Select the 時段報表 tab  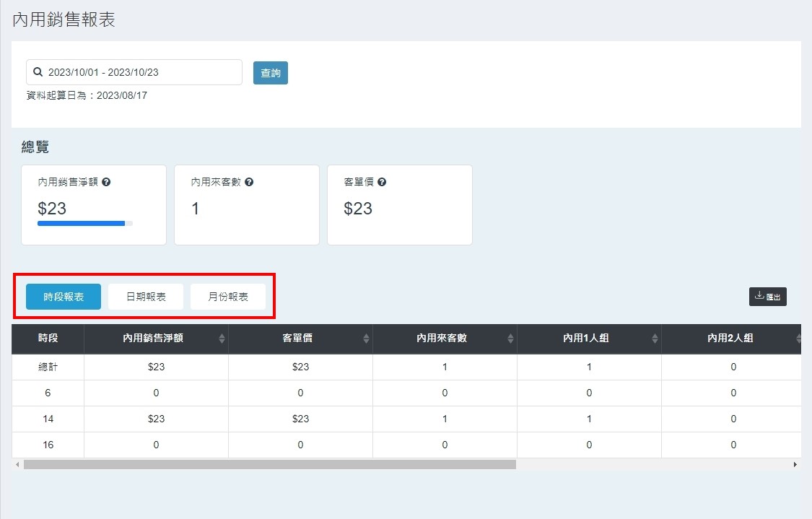(x=64, y=297)
